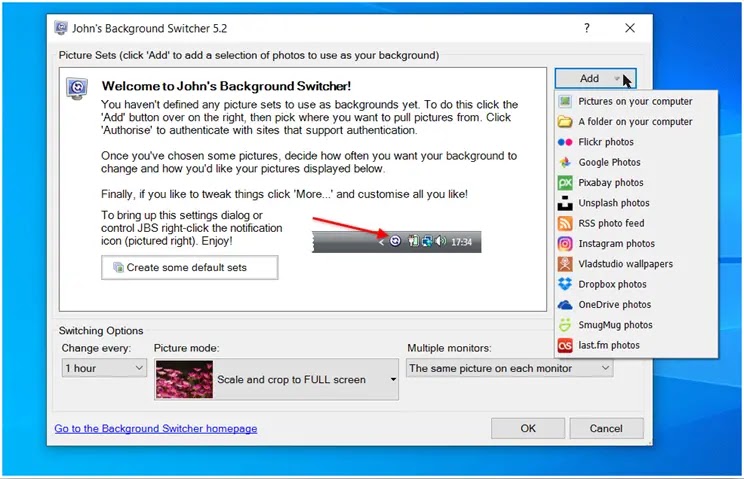This screenshot has width=744, height=479.
Task: Click the OK button
Action: click(528, 428)
